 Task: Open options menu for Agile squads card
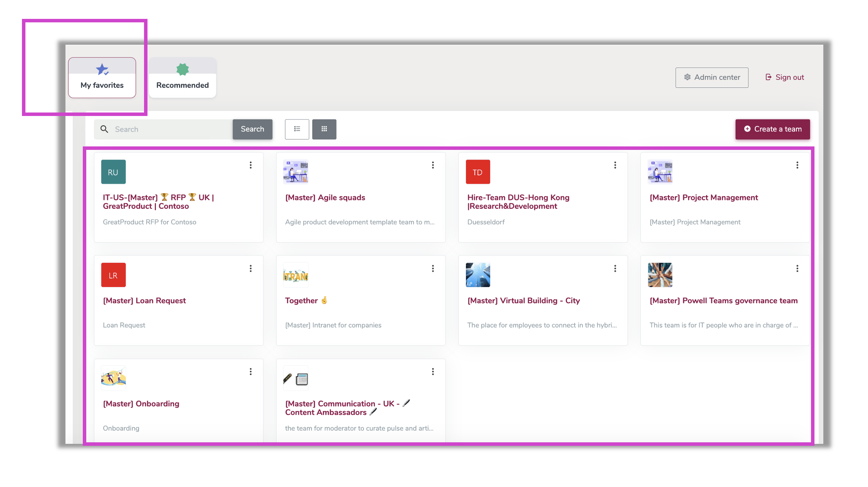(433, 165)
